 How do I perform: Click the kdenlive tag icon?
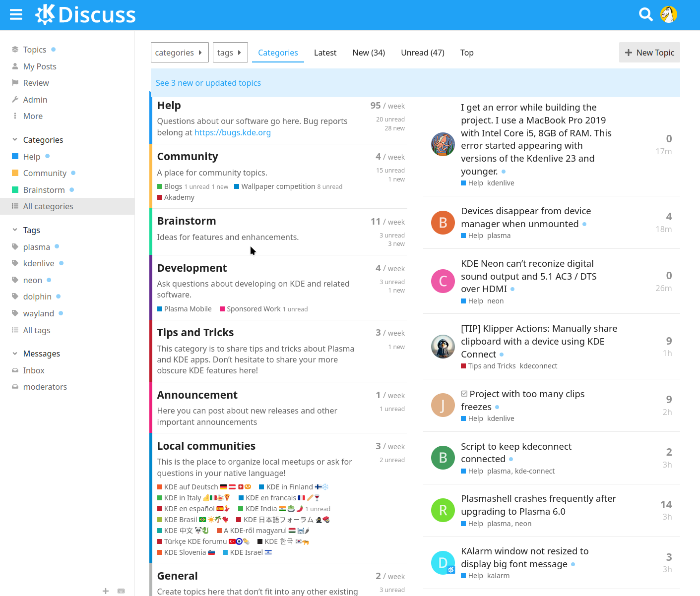(x=15, y=263)
